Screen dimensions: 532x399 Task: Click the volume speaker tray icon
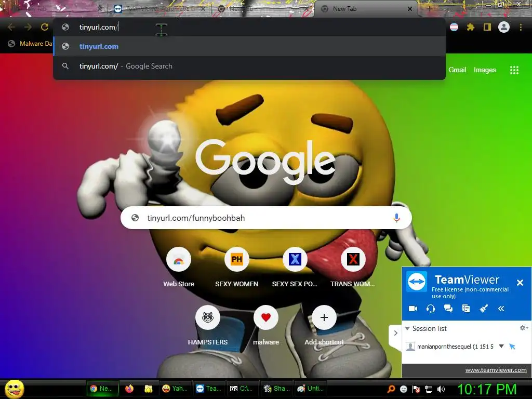(x=441, y=389)
